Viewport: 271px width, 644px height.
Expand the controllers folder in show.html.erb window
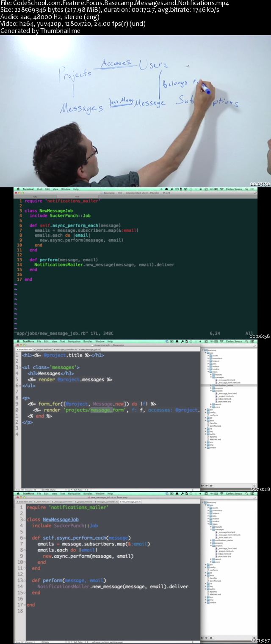(x=208, y=358)
